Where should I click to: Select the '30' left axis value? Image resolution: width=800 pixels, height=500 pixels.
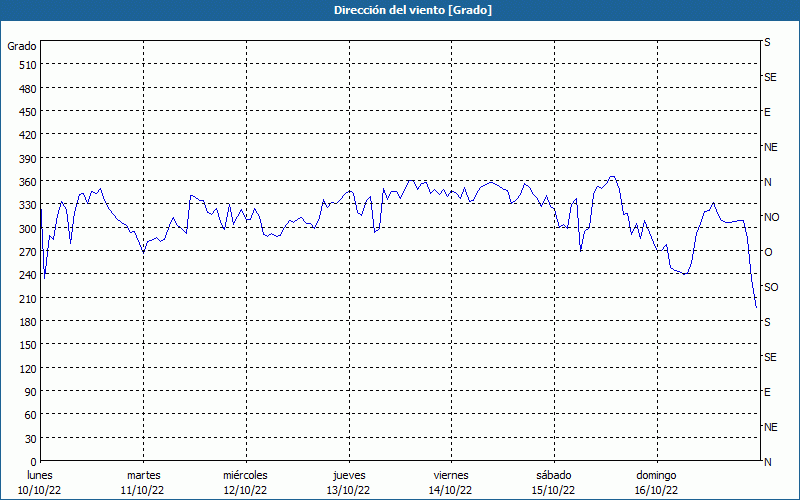(x=31, y=439)
